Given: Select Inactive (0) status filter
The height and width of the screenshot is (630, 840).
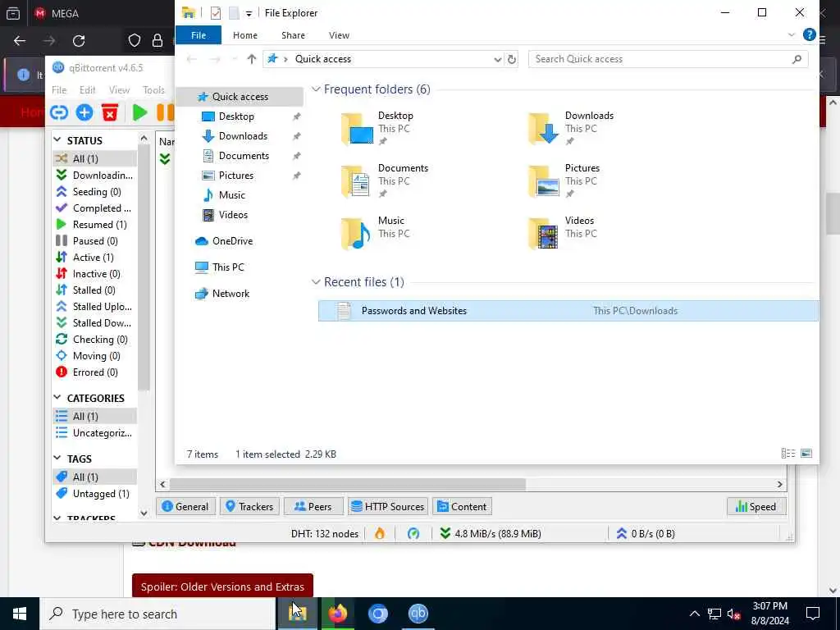Looking at the screenshot, I should pos(95,274).
